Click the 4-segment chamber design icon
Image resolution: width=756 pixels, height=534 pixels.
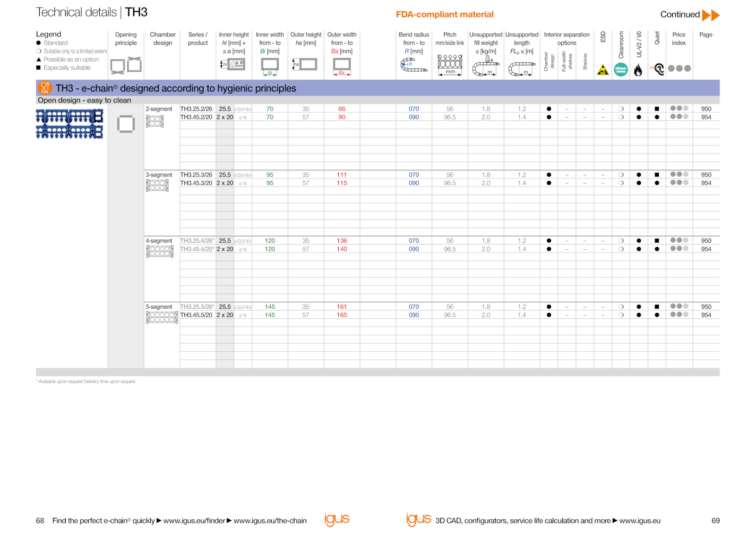[x=160, y=252]
